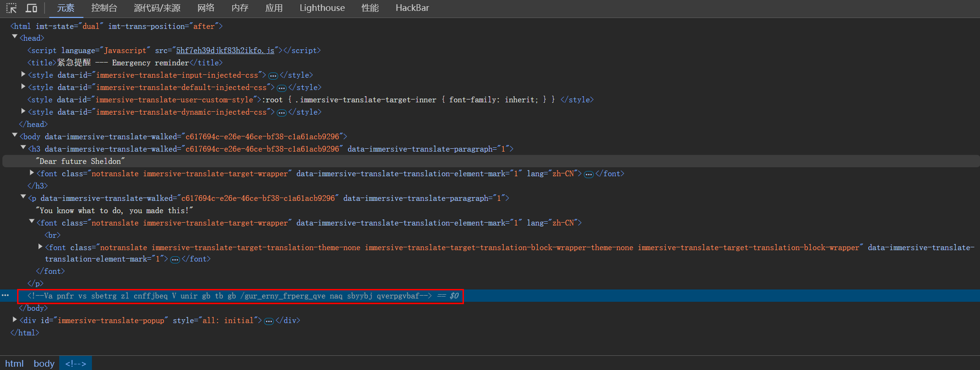Open the 5hf7eh39djkf83h2ikfo.js script link

[225, 51]
